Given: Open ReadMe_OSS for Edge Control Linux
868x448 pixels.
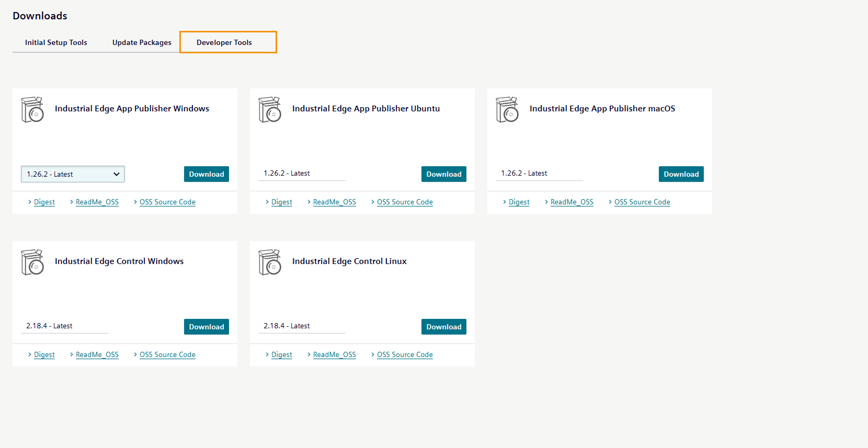Looking at the screenshot, I should pyautogui.click(x=335, y=354).
